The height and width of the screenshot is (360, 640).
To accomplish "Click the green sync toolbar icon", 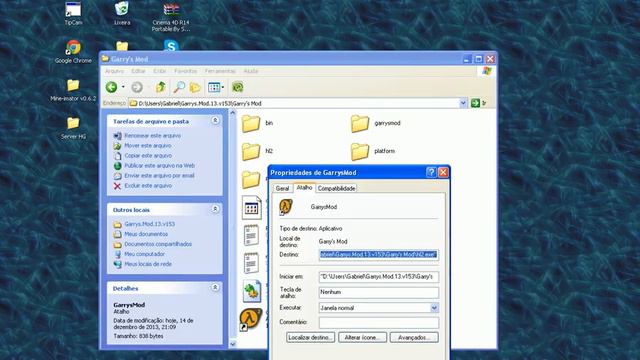I will click(x=238, y=87).
